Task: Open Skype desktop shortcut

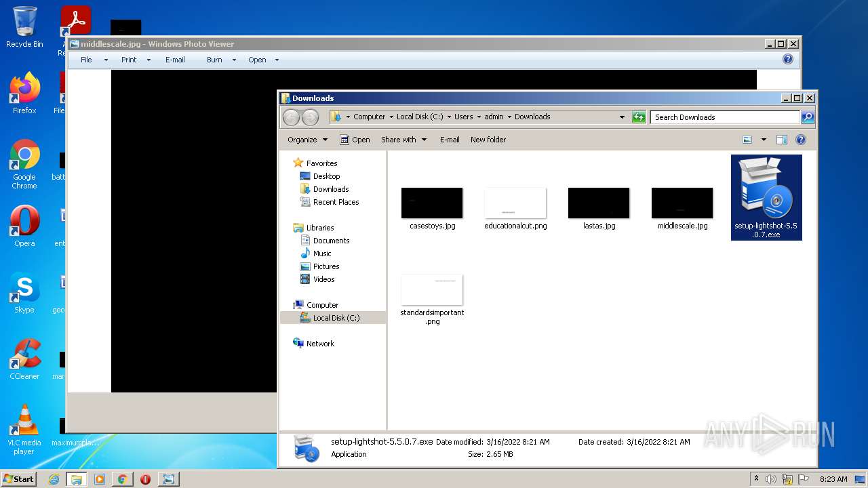Action: tap(24, 293)
